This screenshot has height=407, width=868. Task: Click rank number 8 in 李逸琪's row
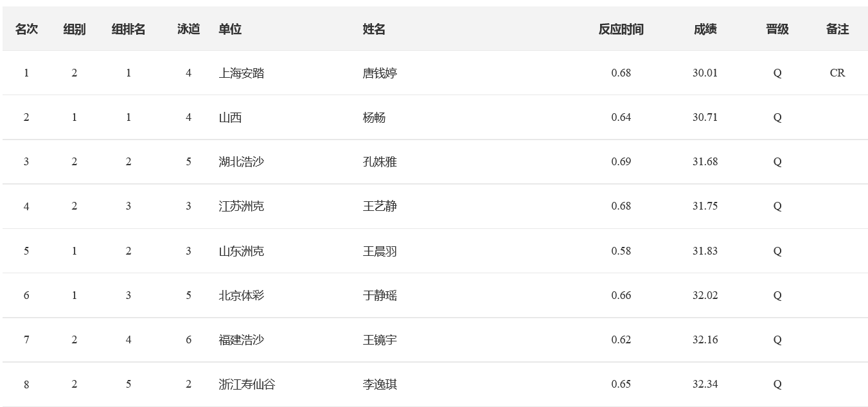(x=26, y=384)
